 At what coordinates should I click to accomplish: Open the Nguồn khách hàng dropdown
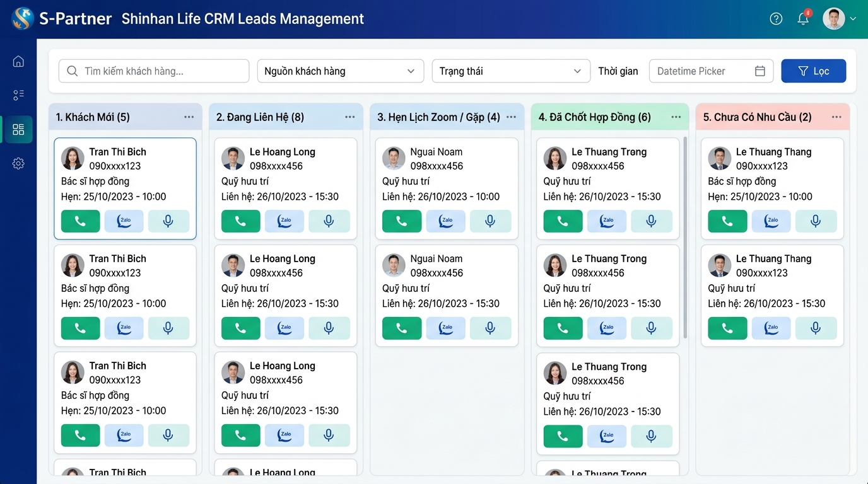pyautogui.click(x=340, y=71)
